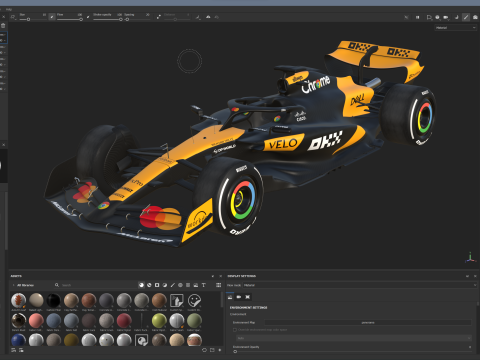Click the Display Settings scrollbar

point(478,304)
